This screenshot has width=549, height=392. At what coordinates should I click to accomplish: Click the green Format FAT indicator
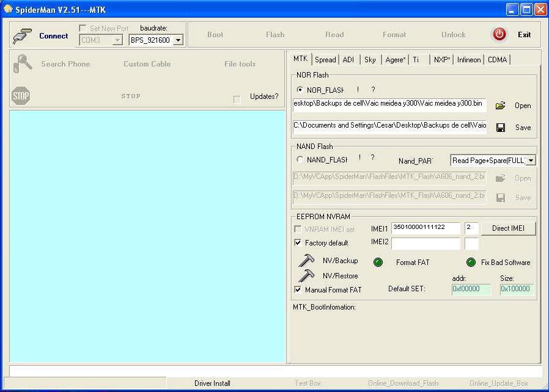[378, 263]
